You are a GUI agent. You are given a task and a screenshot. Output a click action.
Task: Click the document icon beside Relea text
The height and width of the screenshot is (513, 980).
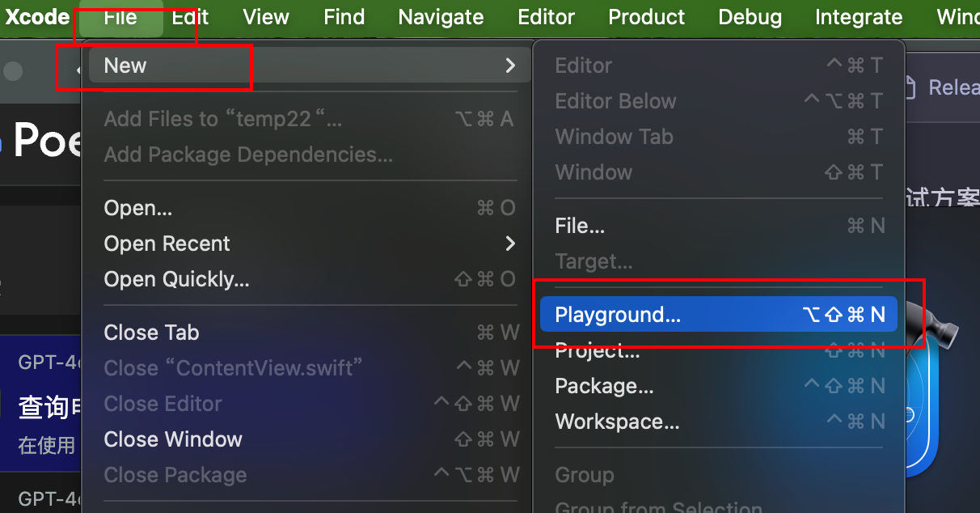910,87
